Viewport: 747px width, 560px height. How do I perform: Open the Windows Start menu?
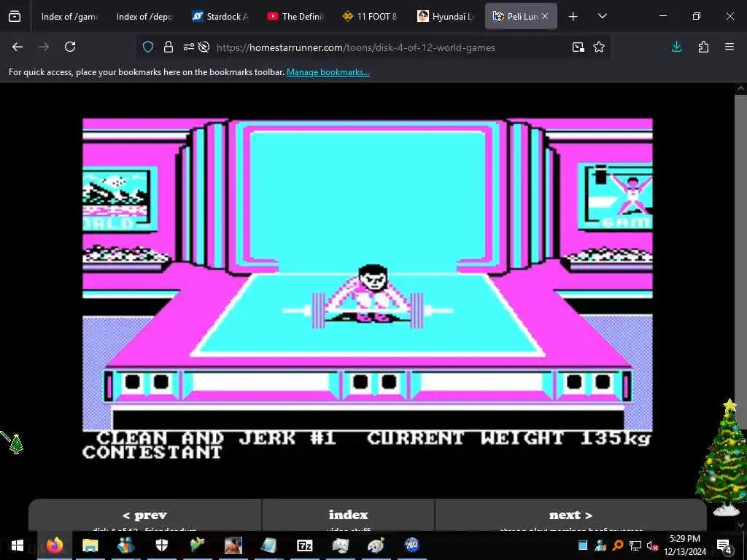click(18, 545)
